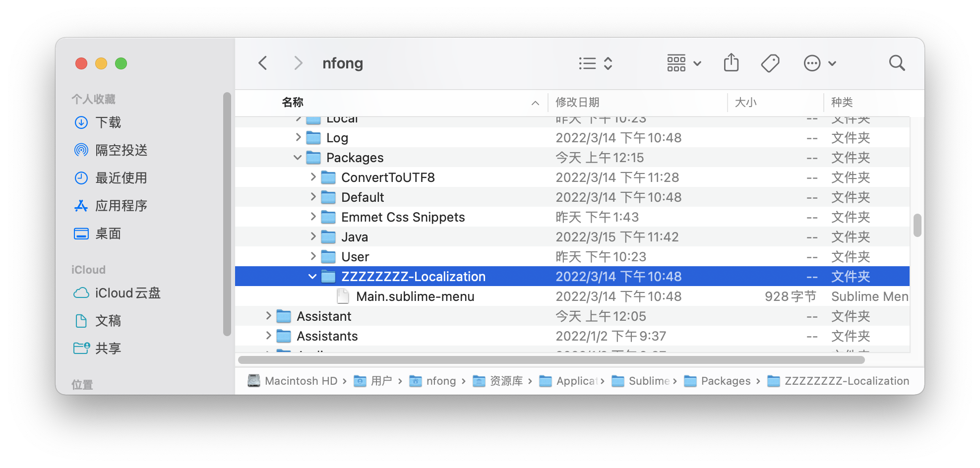The height and width of the screenshot is (468, 980).
Task: Select the User folder
Action: click(x=355, y=257)
